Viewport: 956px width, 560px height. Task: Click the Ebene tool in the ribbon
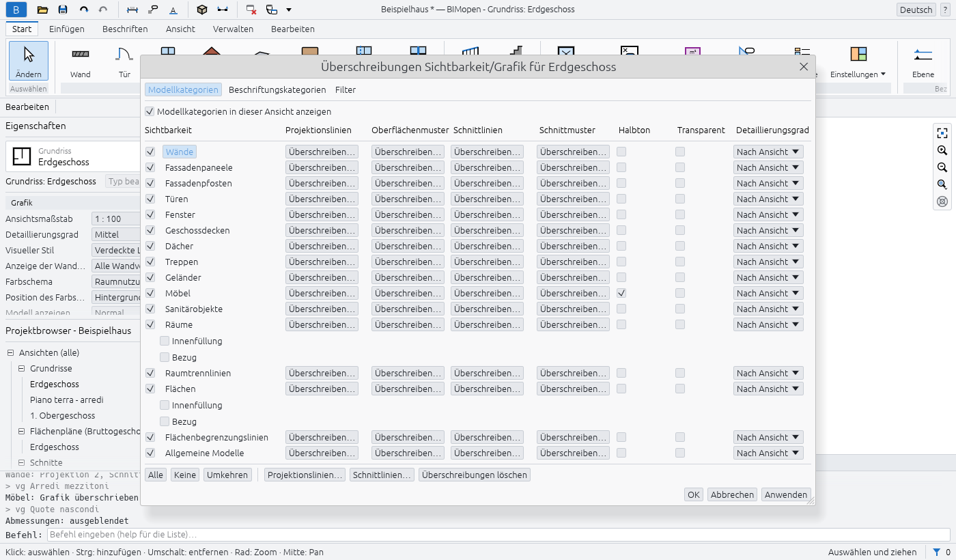[923, 61]
